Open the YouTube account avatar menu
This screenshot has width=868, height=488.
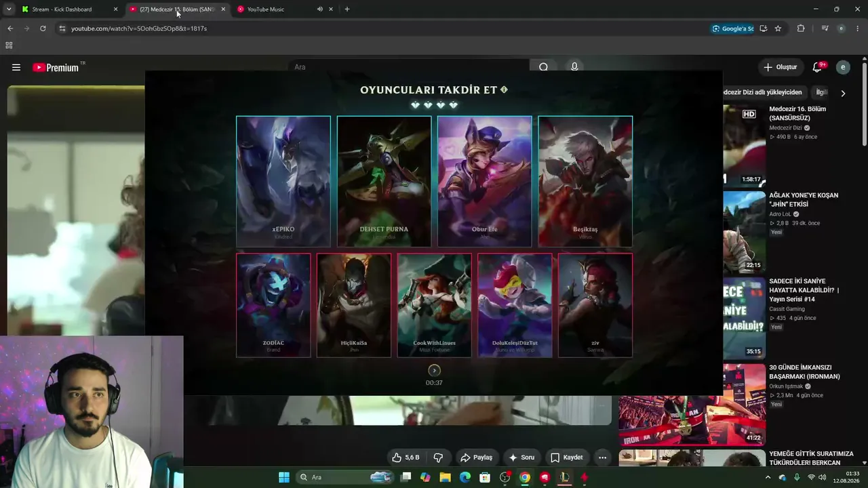(x=843, y=67)
